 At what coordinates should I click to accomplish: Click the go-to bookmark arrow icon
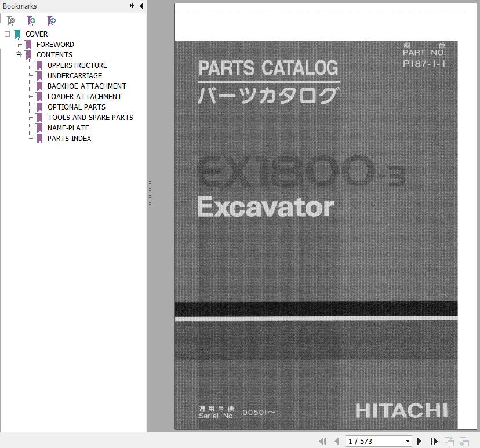pos(52,21)
